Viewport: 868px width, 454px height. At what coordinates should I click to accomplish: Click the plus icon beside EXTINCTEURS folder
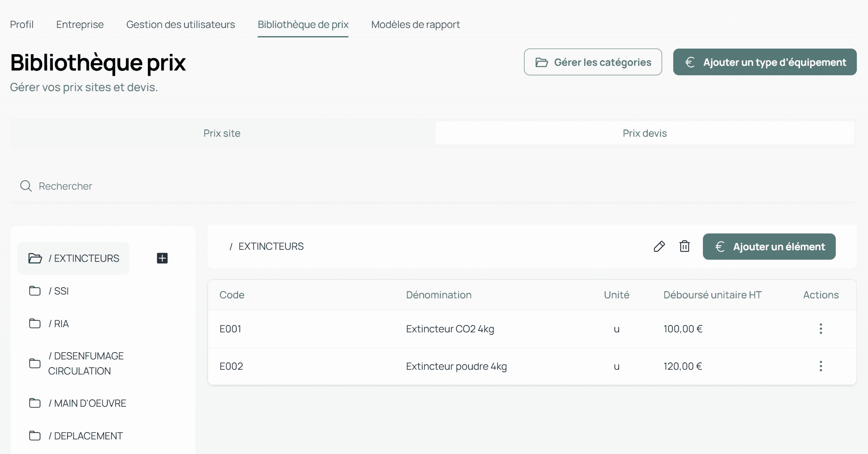(162, 258)
